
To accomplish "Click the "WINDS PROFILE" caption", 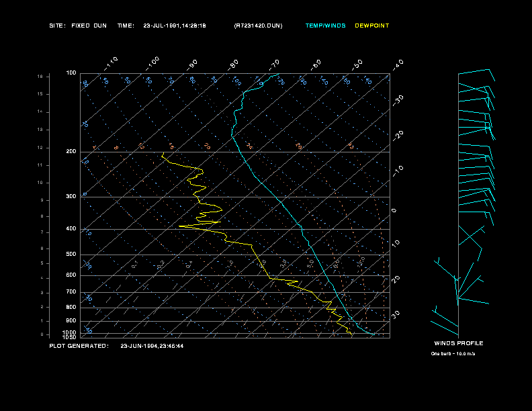I will coord(459,343).
